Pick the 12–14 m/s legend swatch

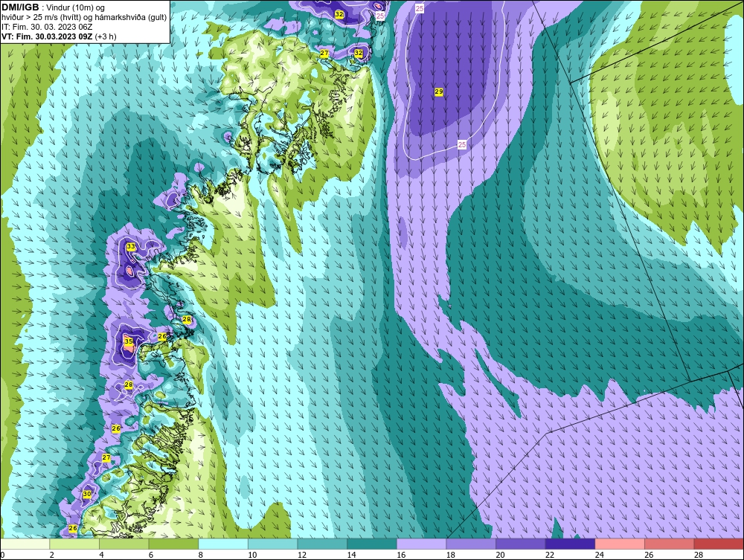322,544
